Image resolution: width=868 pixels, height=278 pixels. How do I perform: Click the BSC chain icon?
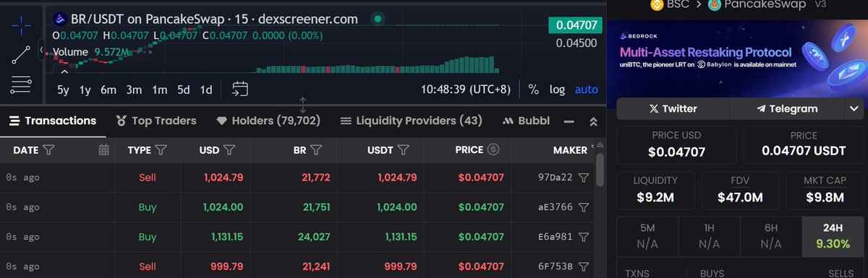click(x=658, y=4)
